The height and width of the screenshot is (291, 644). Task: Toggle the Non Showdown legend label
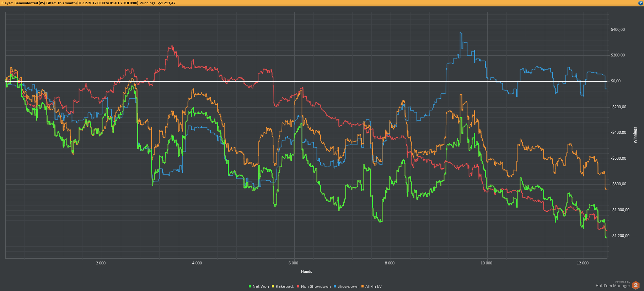tap(316, 286)
